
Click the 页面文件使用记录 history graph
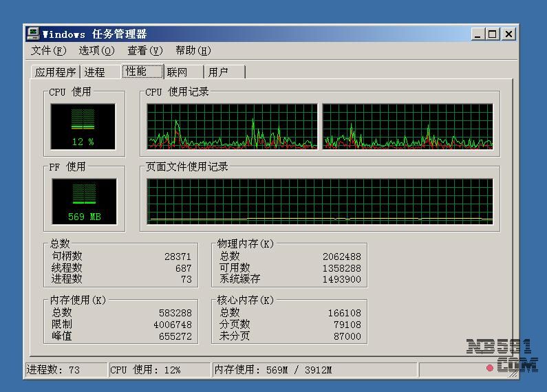(x=320, y=202)
